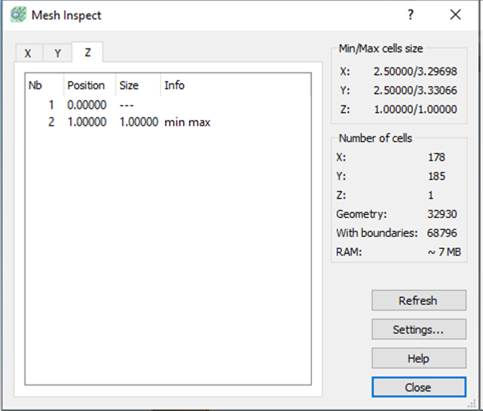The image size is (483, 411).
Task: Click the Mesh Inspect app icon
Action: [x=18, y=15]
